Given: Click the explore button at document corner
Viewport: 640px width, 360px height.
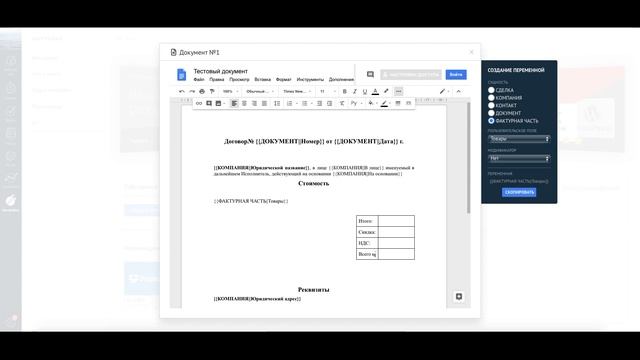Looking at the screenshot, I should (x=459, y=296).
